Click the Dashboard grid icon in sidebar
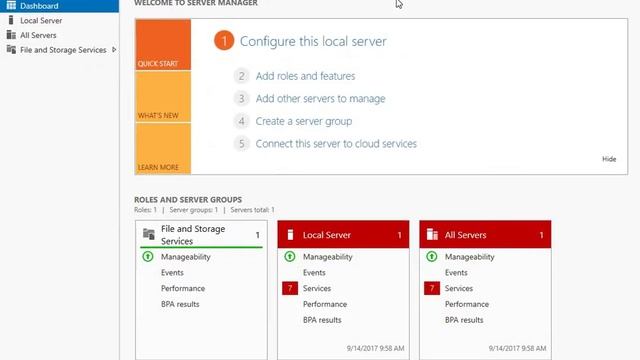Viewport: 640px width, 360px height. click(11, 5)
